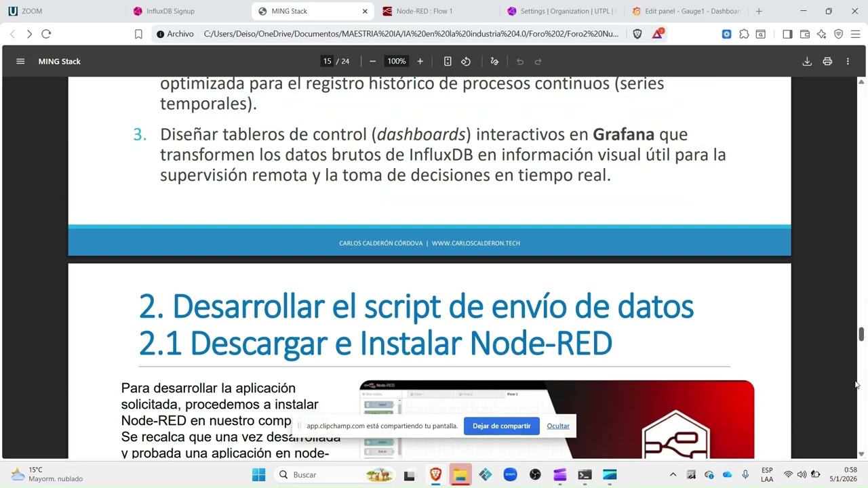Click the OneDrive cloud tray icon
Image resolution: width=868 pixels, height=488 pixels.
[727, 474]
